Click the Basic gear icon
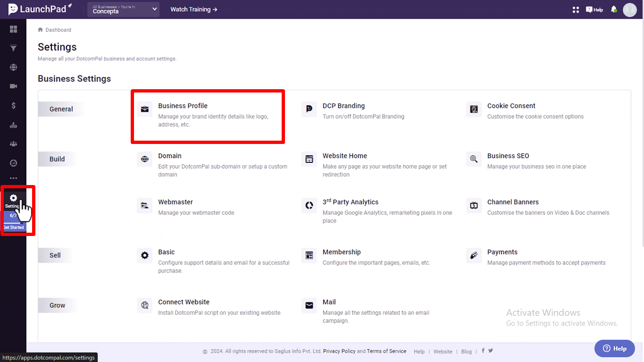Screen dimensions: 644x362 coord(145,255)
